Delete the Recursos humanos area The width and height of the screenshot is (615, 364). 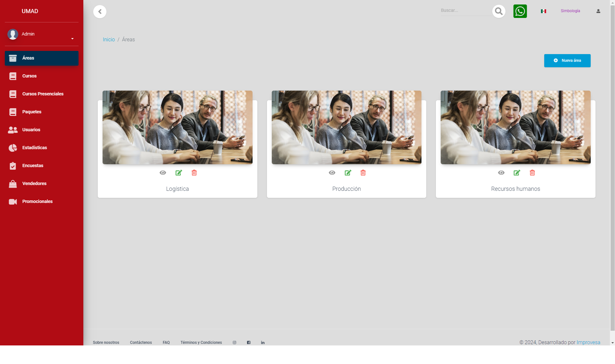[x=532, y=173]
